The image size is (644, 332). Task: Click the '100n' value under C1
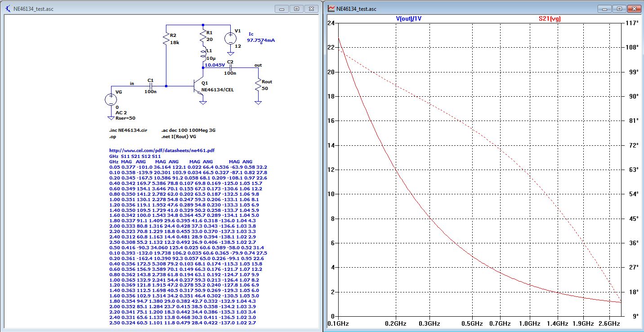click(x=151, y=91)
